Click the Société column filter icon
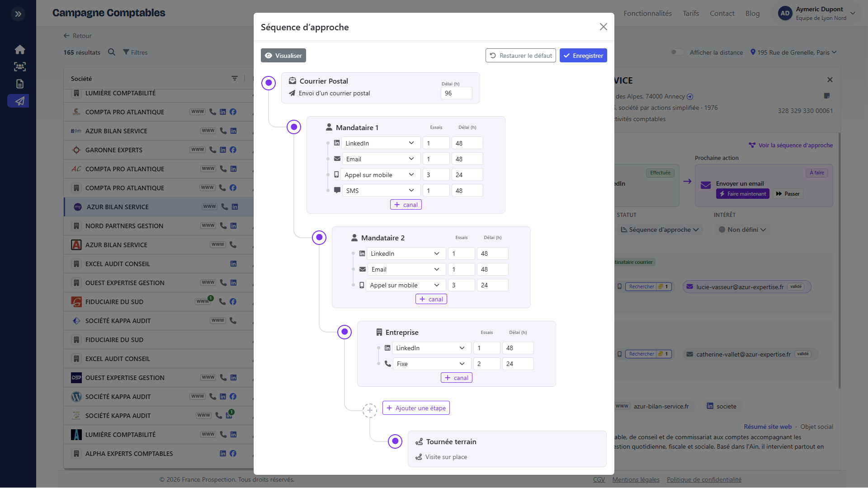This screenshot has height=488, width=868. tap(234, 79)
